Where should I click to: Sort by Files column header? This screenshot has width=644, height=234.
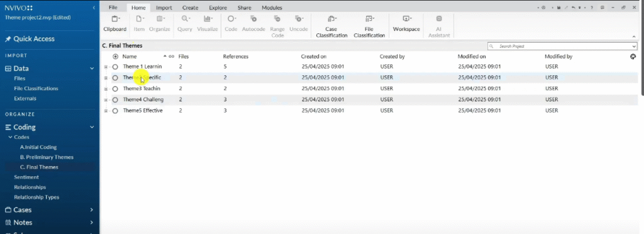pyautogui.click(x=184, y=57)
